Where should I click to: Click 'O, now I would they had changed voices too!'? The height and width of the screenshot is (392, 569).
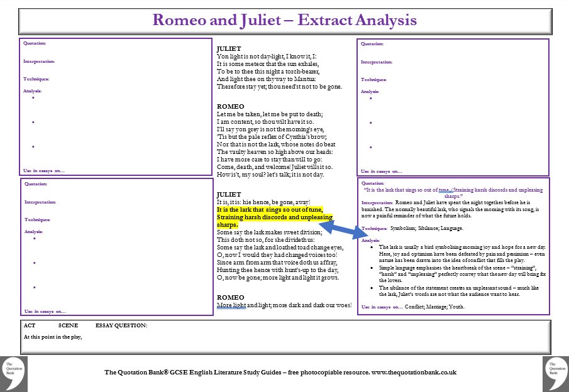(277, 255)
